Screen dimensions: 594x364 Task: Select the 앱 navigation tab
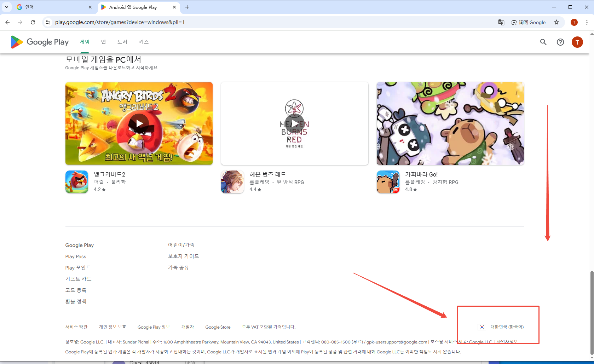(103, 42)
